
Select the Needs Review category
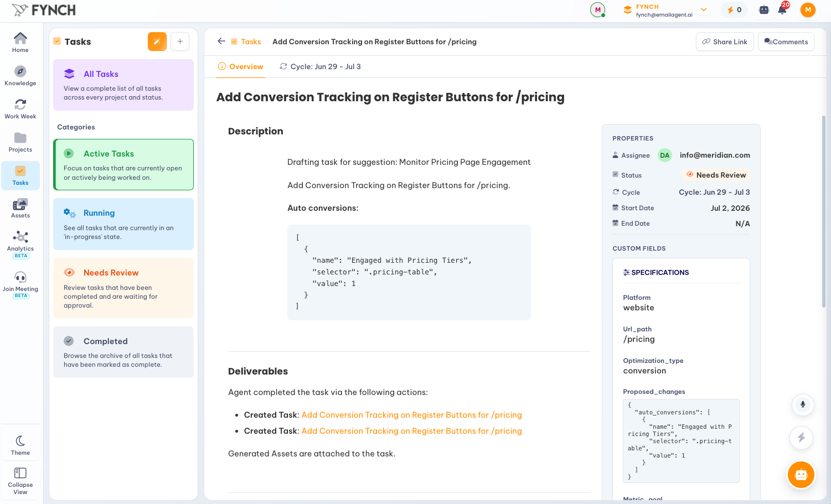[123, 288]
